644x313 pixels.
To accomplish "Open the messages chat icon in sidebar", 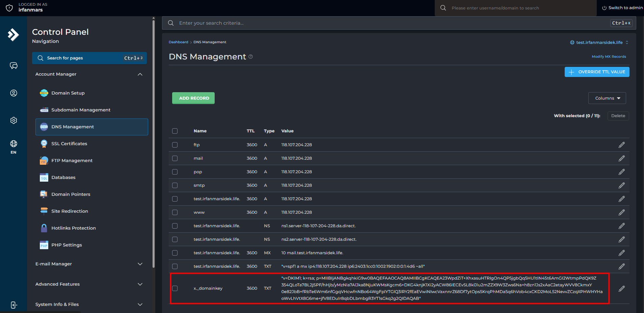I will pyautogui.click(x=14, y=66).
